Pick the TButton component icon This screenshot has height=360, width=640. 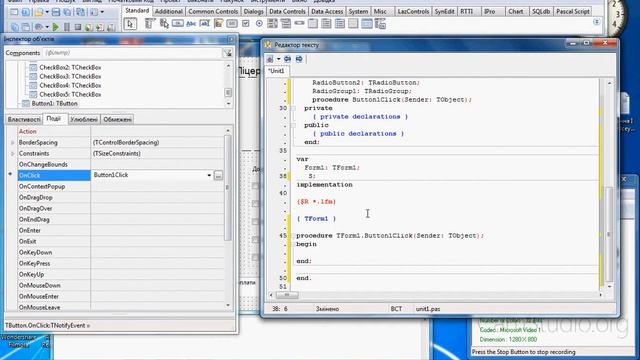(178, 24)
